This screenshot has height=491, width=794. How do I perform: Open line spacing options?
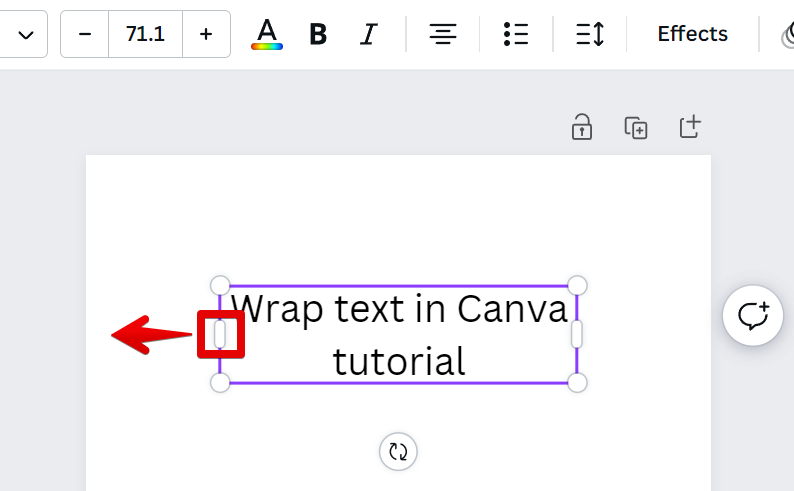[590, 34]
